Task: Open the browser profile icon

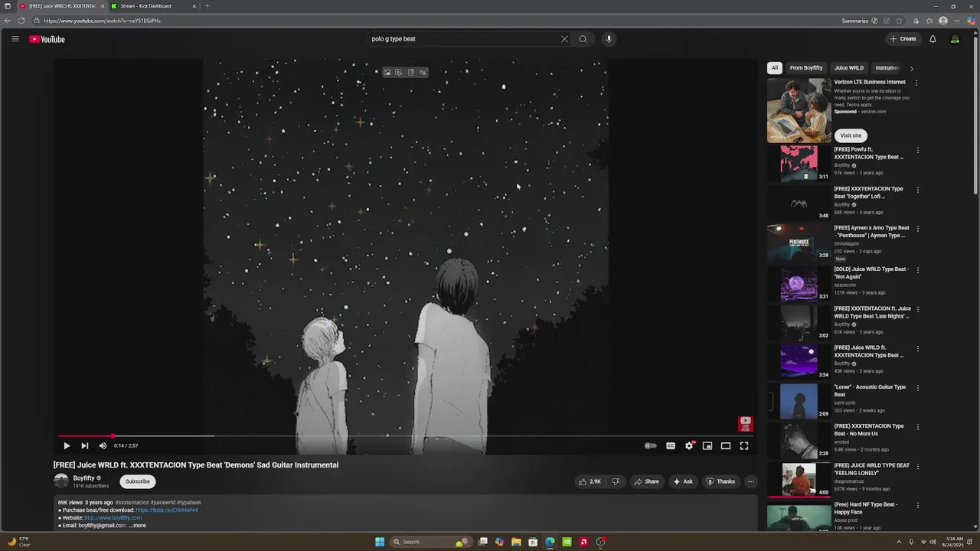Action: coord(943,21)
